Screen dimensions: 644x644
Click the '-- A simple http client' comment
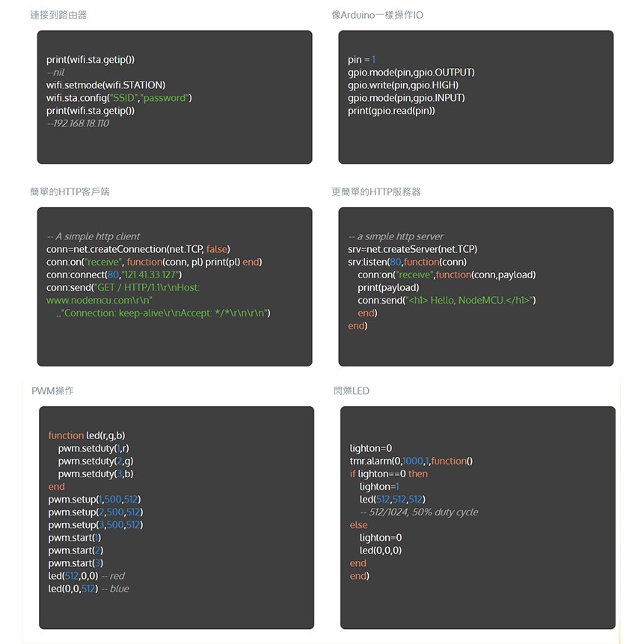click(93, 236)
